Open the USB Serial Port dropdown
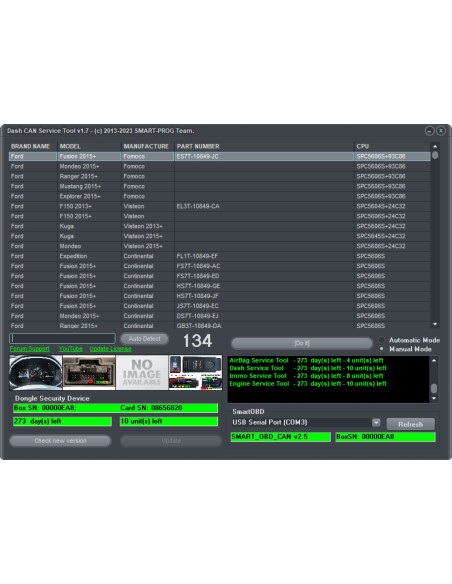Screen dimensions: 452x584 pyautogui.click(x=376, y=422)
